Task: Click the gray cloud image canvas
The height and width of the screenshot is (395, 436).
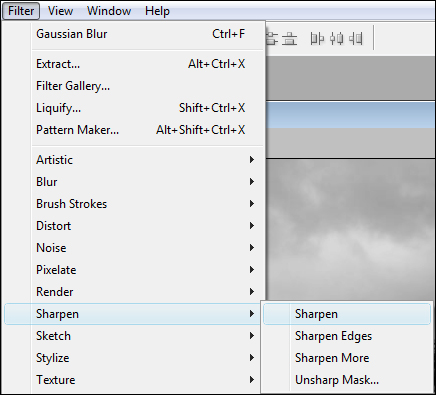Action: (x=350, y=230)
